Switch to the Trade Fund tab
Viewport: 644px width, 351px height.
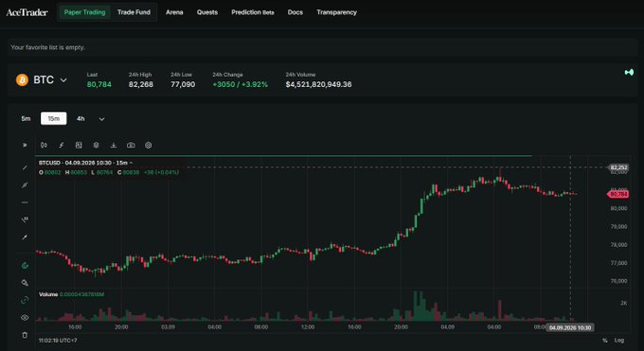coord(134,12)
